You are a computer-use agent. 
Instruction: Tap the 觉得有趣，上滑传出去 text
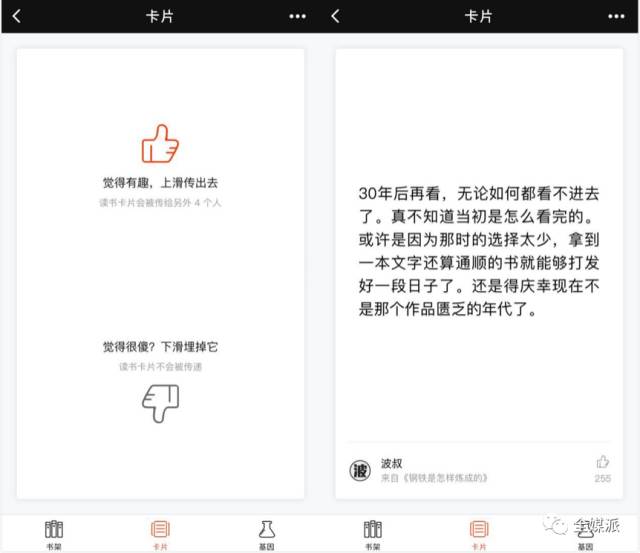[160, 183]
